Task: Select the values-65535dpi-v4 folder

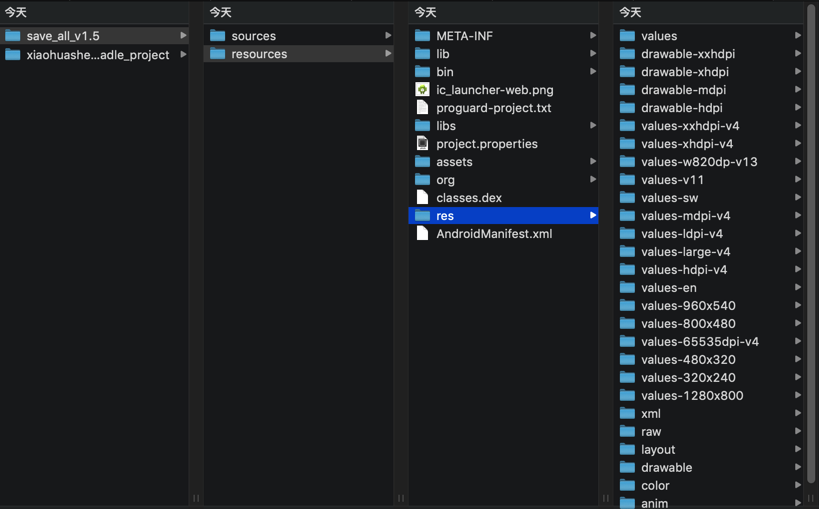Action: 710,342
